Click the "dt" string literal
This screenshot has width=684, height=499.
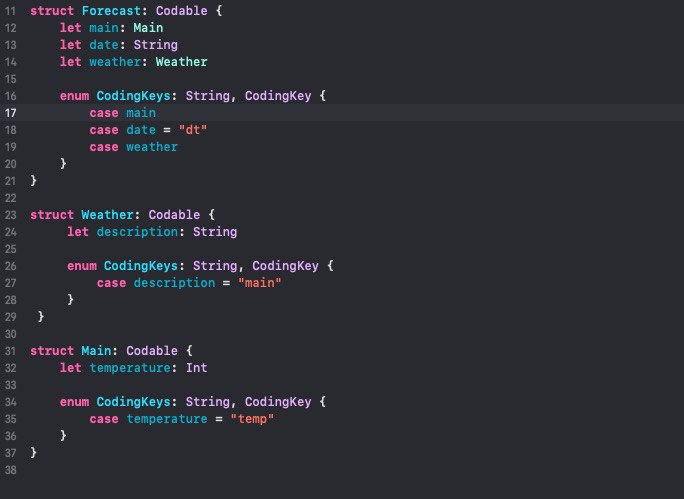193,130
